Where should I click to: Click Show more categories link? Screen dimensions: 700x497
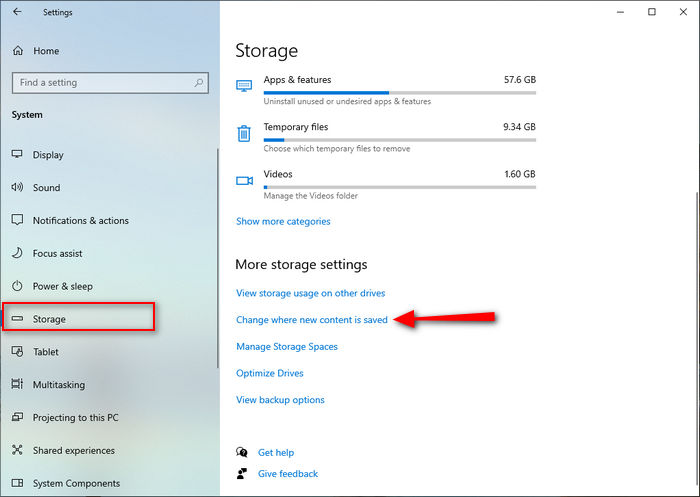(283, 221)
